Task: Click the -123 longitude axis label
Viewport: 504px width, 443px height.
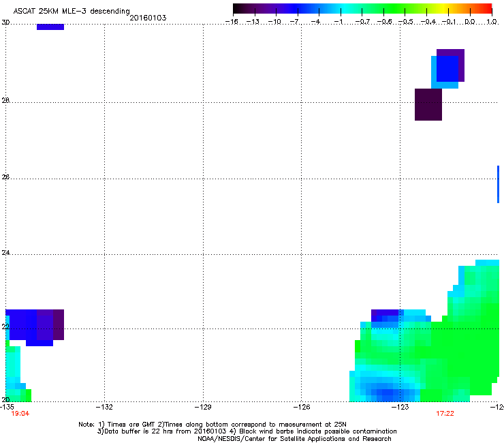Action: click(400, 407)
